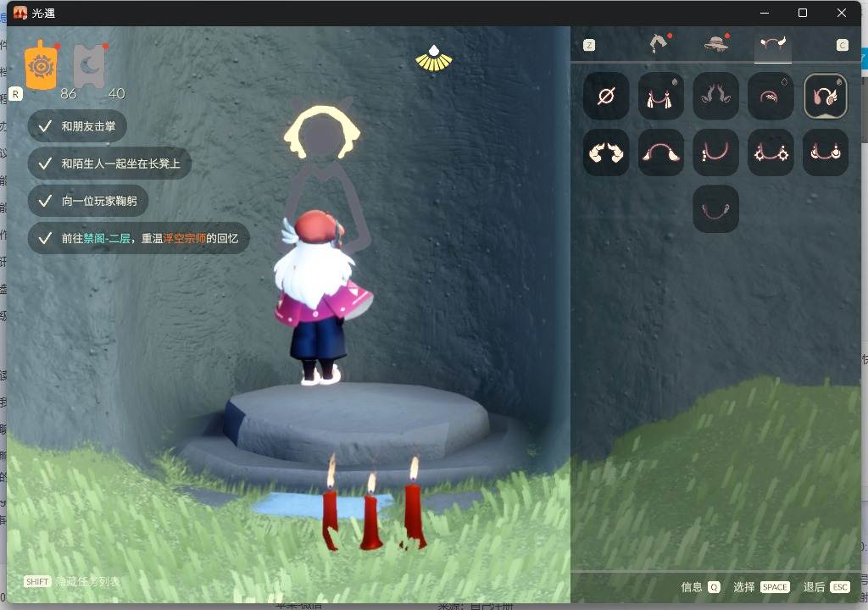Maximize the 光遇 game window
Screen dimensions: 868x610
803,13
